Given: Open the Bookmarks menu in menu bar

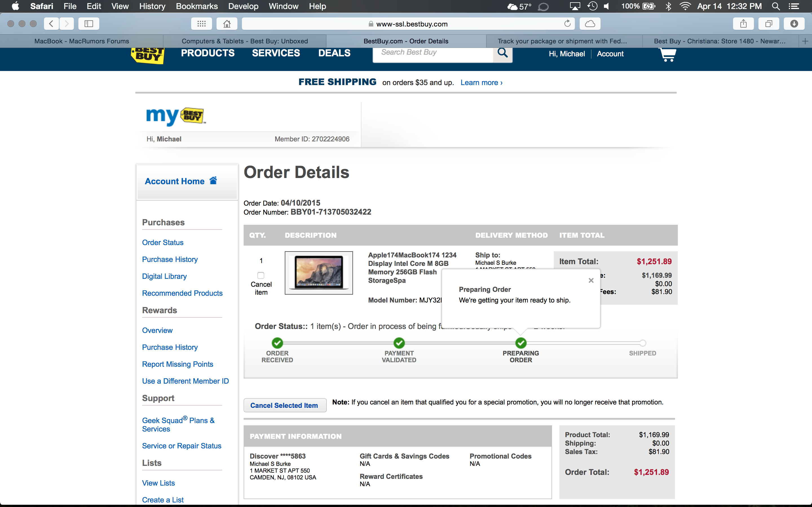Looking at the screenshot, I should point(197,6).
